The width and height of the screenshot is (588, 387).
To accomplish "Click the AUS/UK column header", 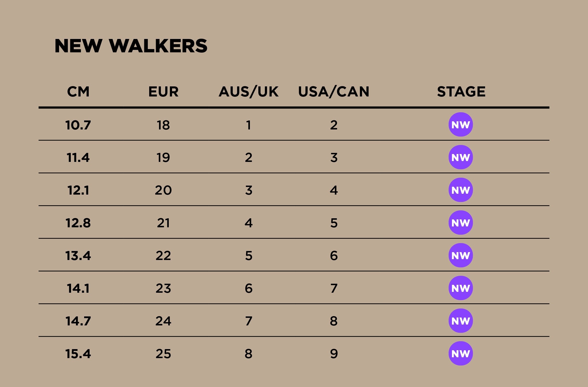I will click(249, 92).
